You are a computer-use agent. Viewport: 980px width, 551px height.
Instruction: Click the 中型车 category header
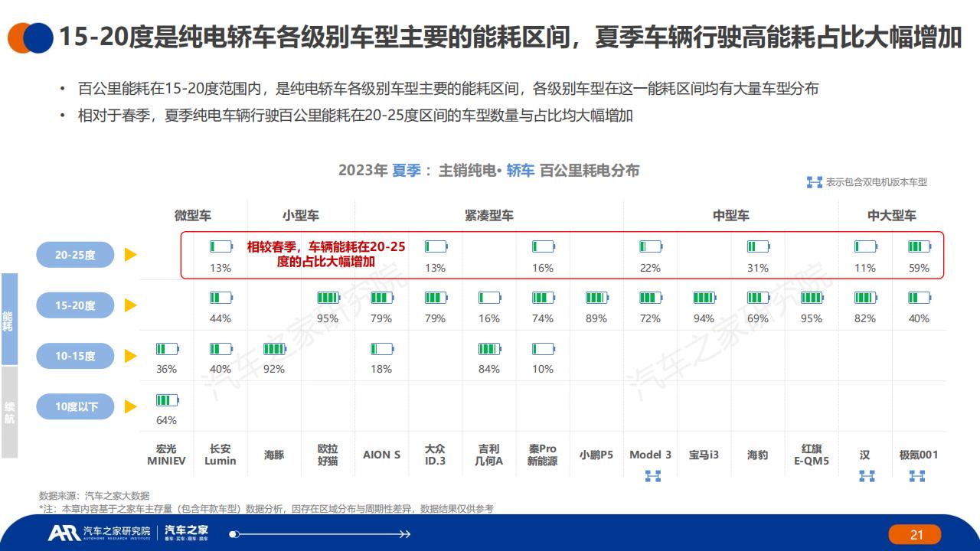[731, 216]
